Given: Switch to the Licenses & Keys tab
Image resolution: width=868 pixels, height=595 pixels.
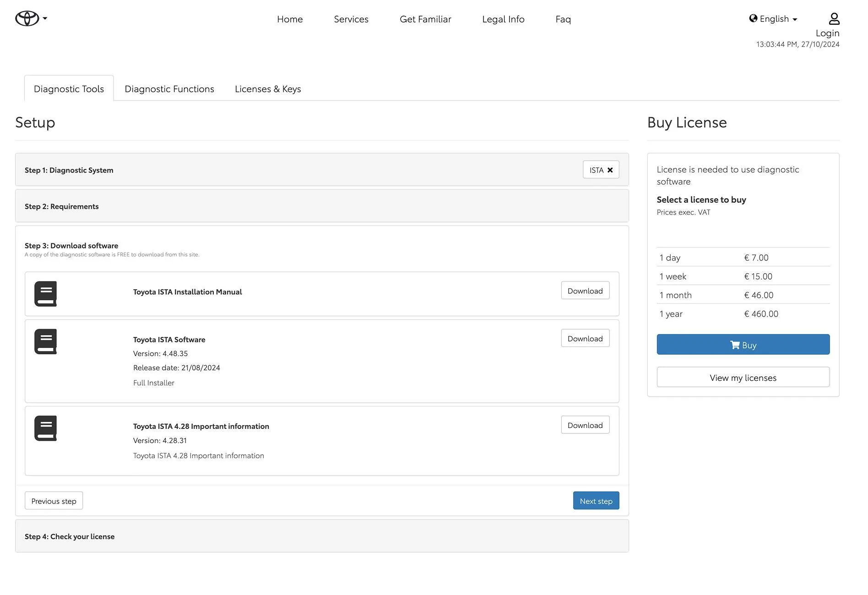Looking at the screenshot, I should (x=268, y=88).
